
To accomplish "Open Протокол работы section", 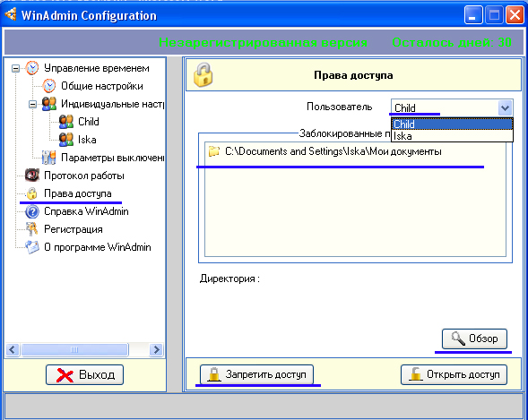I will [x=84, y=176].
